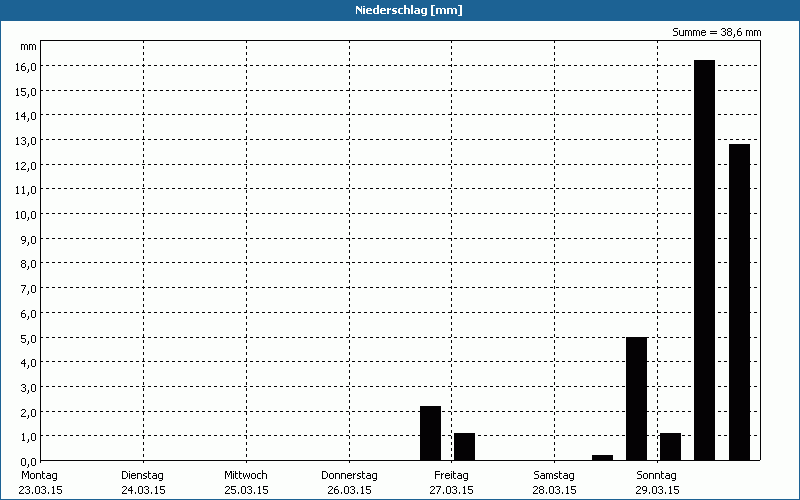Click the 5,0 y-axis value
This screenshot has width=800, height=500.
coord(29,339)
